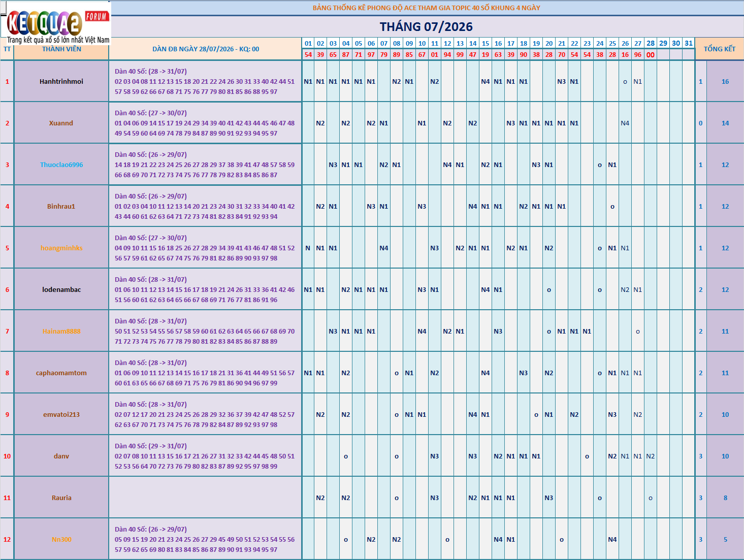Open member name 'hoangminhks'
This screenshot has width=744, height=560.
click(61, 248)
